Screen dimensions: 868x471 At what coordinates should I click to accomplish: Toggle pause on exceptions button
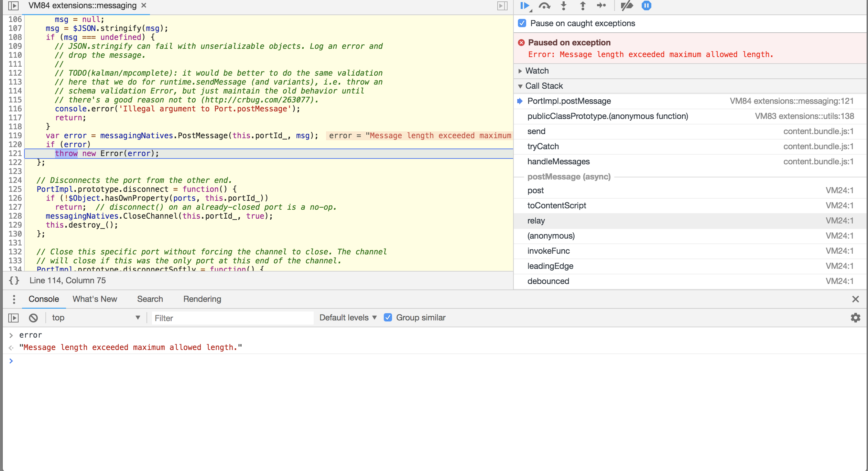click(646, 6)
